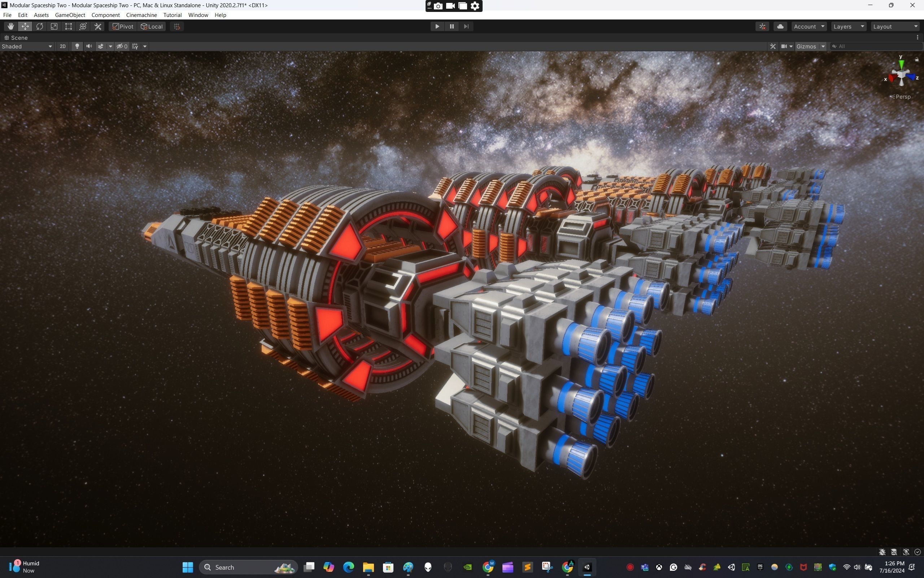Open GameObject menu
924x578 pixels.
pos(70,15)
